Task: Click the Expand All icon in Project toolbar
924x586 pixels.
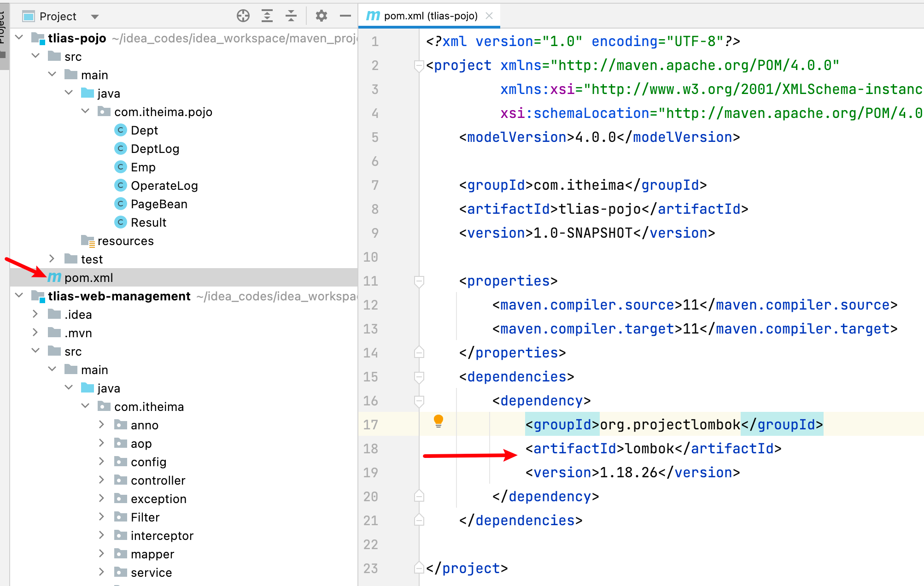Action: pyautogui.click(x=267, y=16)
